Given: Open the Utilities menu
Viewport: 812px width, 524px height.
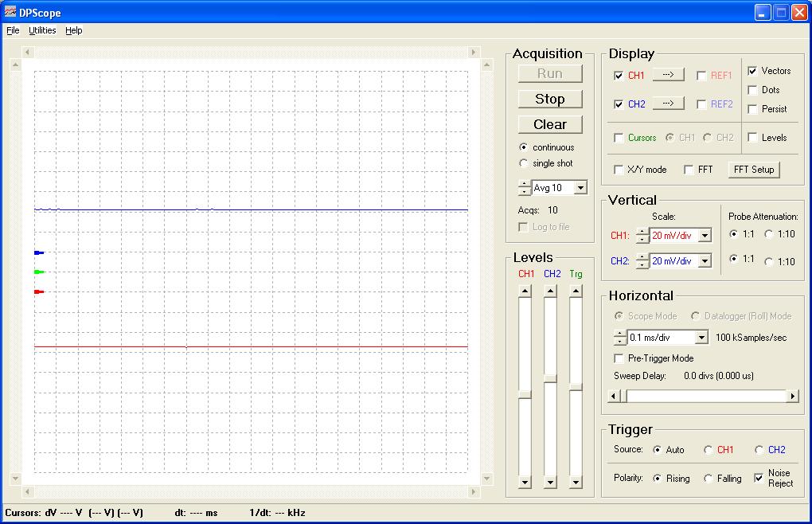Looking at the screenshot, I should (41, 30).
